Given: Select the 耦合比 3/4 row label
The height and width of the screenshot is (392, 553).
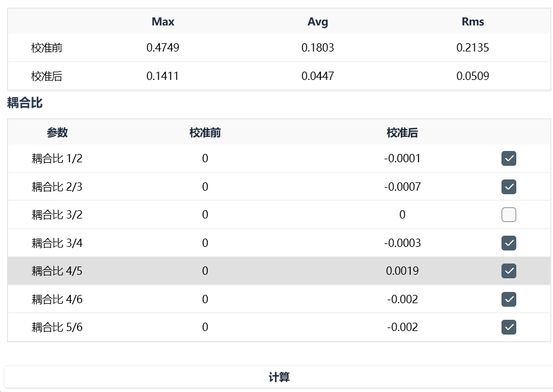Looking at the screenshot, I should point(57,243).
